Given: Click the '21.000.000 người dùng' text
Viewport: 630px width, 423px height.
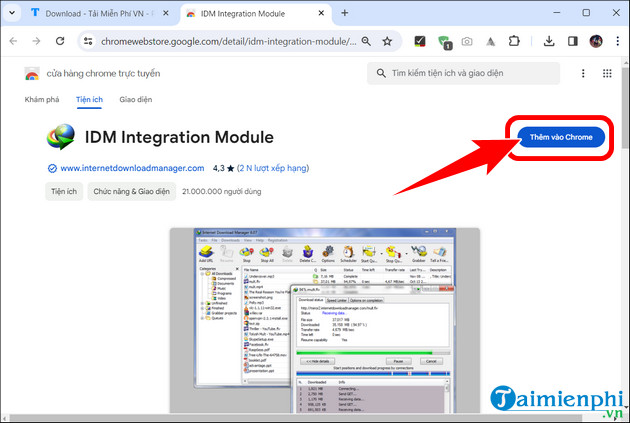Looking at the screenshot, I should tap(221, 191).
